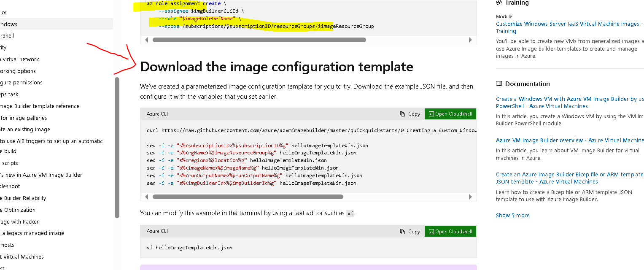Click the sed subscriptionID command line
644x270 pixels.
click(x=257, y=145)
